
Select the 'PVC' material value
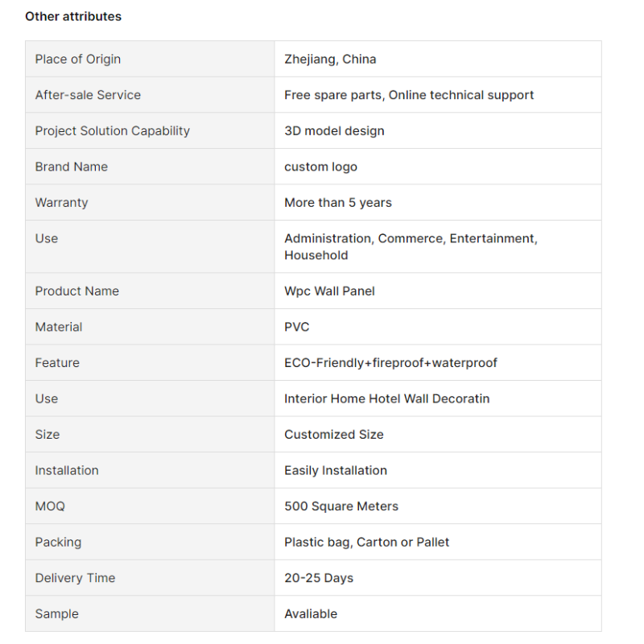coord(296,327)
